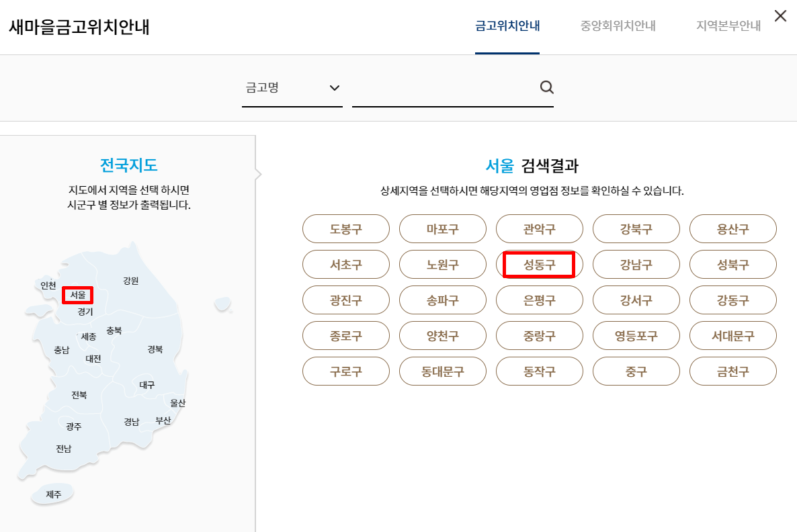Select 경남 region on the map
This screenshot has height=532, width=797.
pos(132,422)
